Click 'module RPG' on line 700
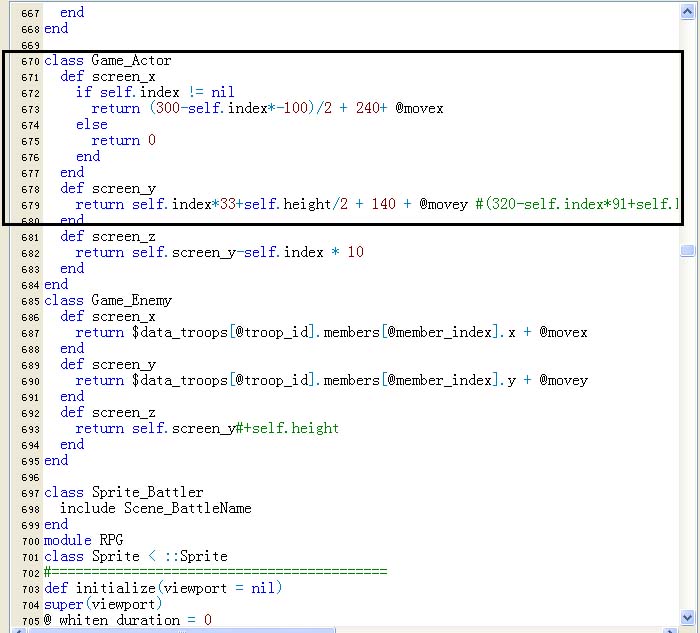The height and width of the screenshot is (633, 700). point(83,540)
